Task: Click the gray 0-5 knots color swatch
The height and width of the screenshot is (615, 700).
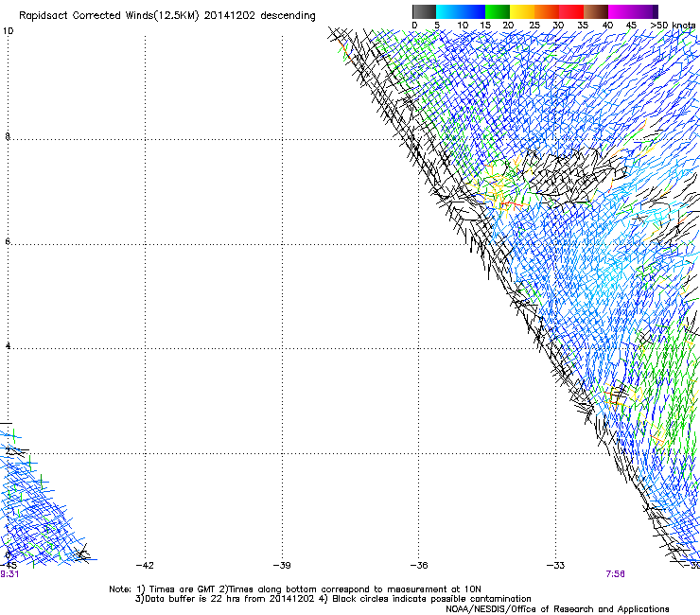Action: [424, 11]
